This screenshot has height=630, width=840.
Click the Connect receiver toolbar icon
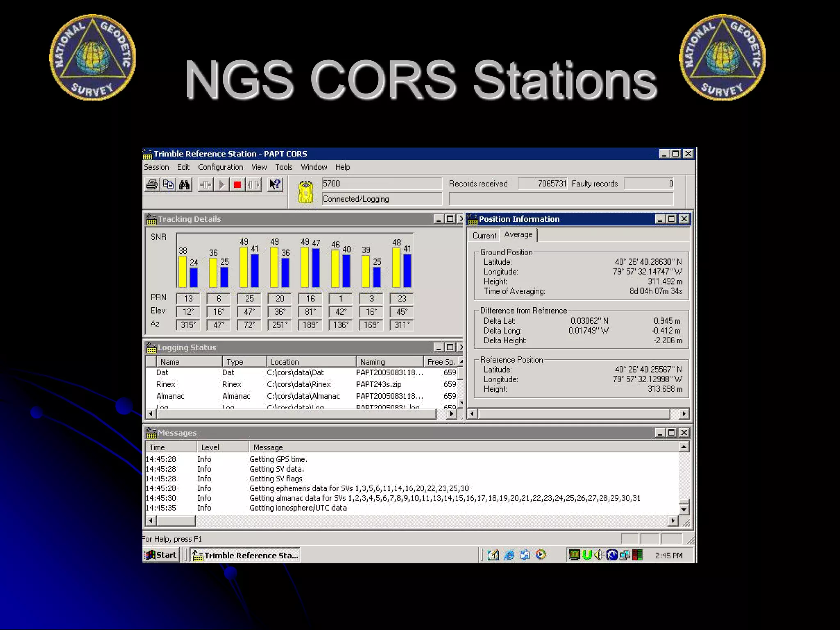(205, 185)
